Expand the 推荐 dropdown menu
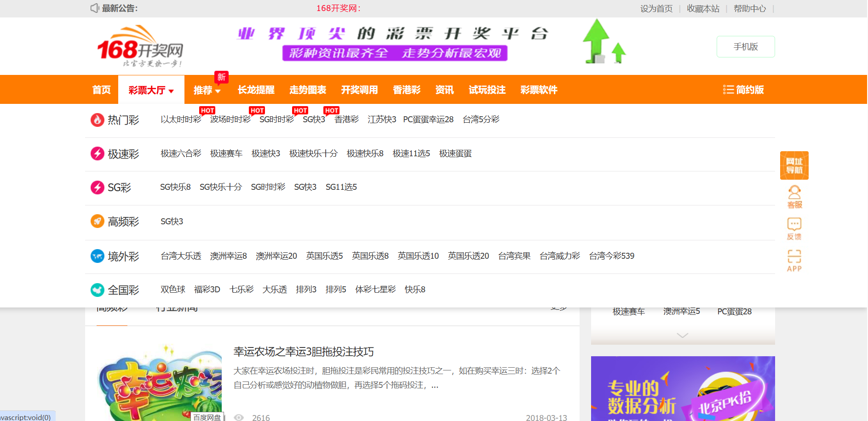The width and height of the screenshot is (868, 421). click(x=207, y=90)
